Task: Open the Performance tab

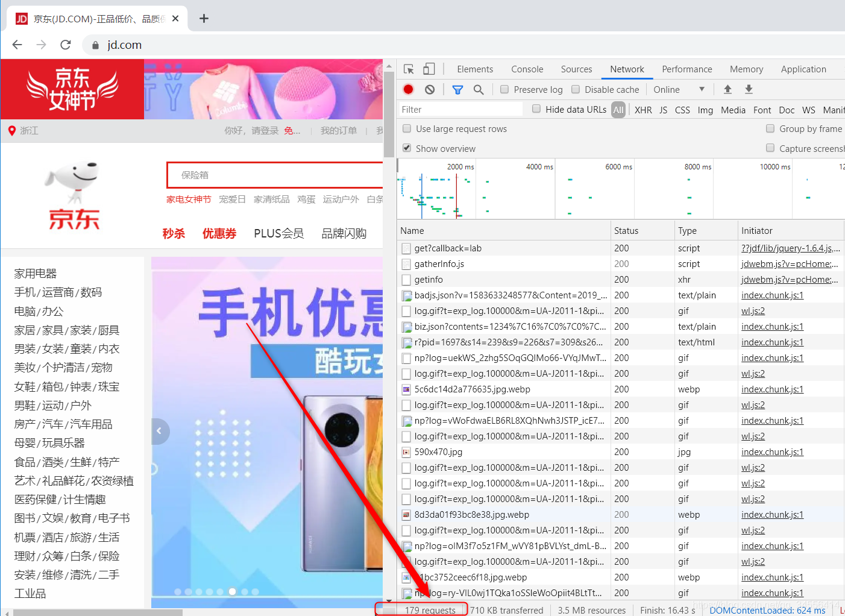Action: click(687, 69)
